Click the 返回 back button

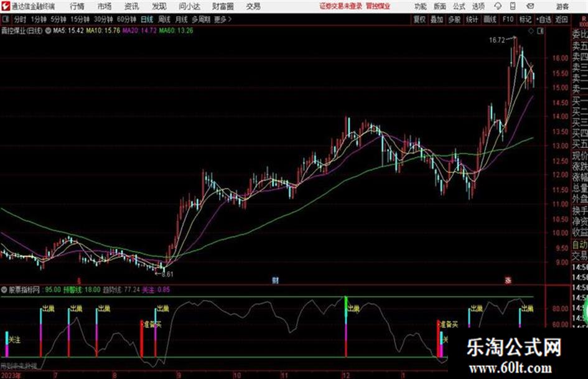561,19
